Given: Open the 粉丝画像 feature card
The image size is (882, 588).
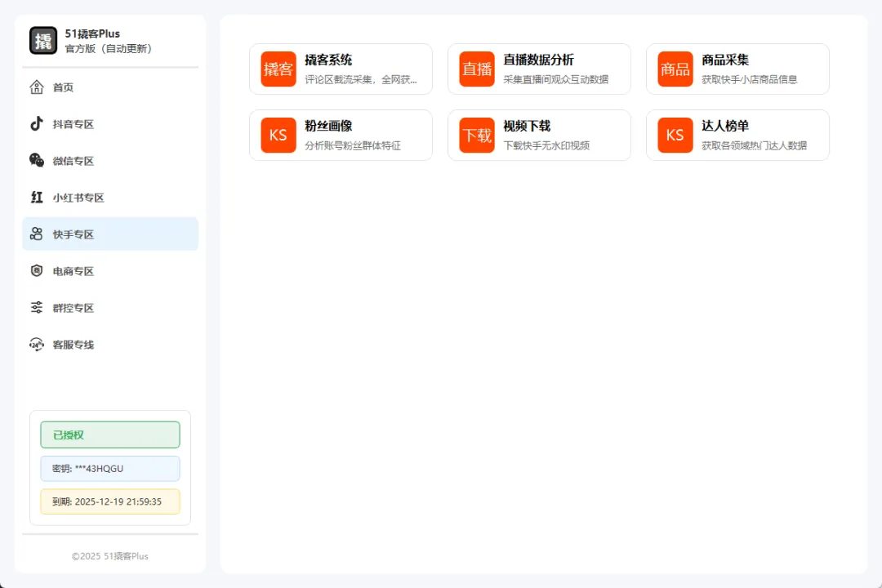Looking at the screenshot, I should pyautogui.click(x=341, y=136).
